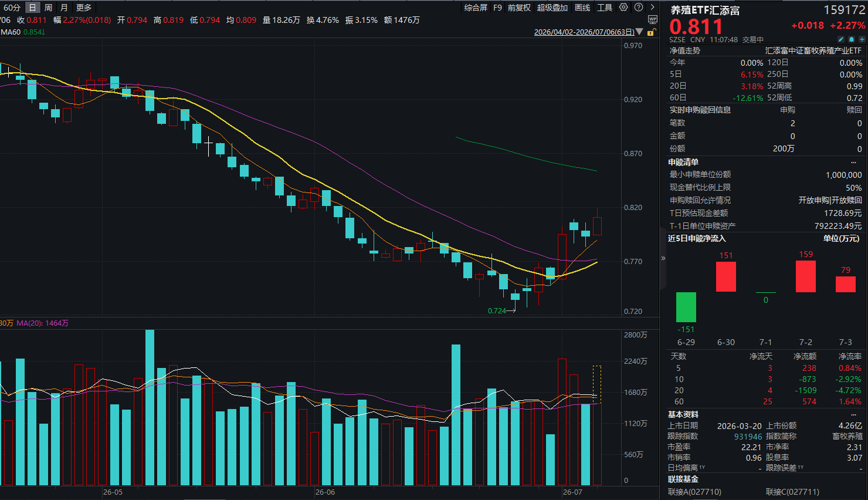Switch to 60分 period tab
The width and height of the screenshot is (868, 500).
coord(12,8)
